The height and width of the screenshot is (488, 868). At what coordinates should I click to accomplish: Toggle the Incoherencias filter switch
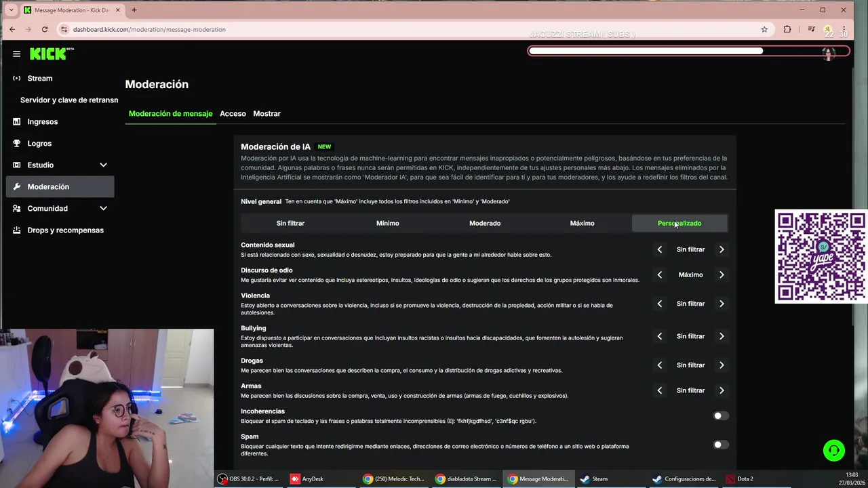click(x=721, y=415)
